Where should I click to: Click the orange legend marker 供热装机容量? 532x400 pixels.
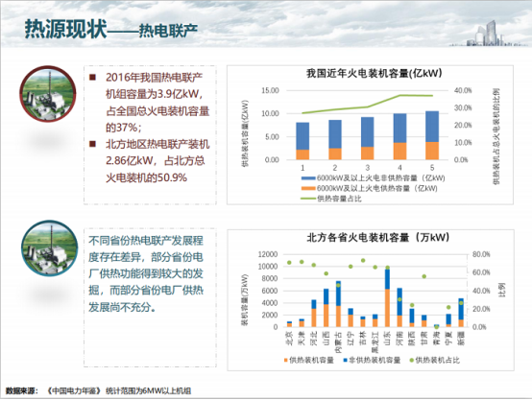[x=286, y=361]
